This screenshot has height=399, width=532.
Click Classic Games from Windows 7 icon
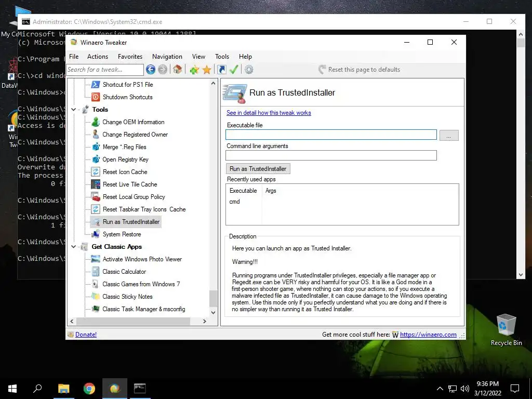tap(96, 284)
